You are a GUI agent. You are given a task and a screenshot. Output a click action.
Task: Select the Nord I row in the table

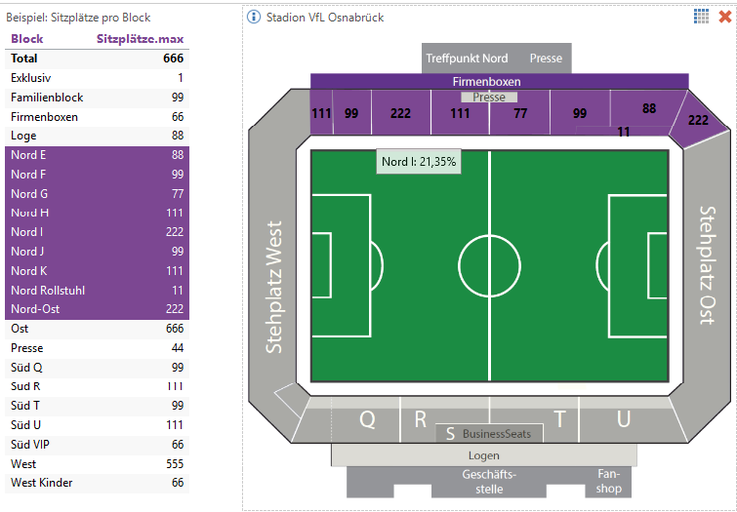pyautogui.click(x=97, y=232)
